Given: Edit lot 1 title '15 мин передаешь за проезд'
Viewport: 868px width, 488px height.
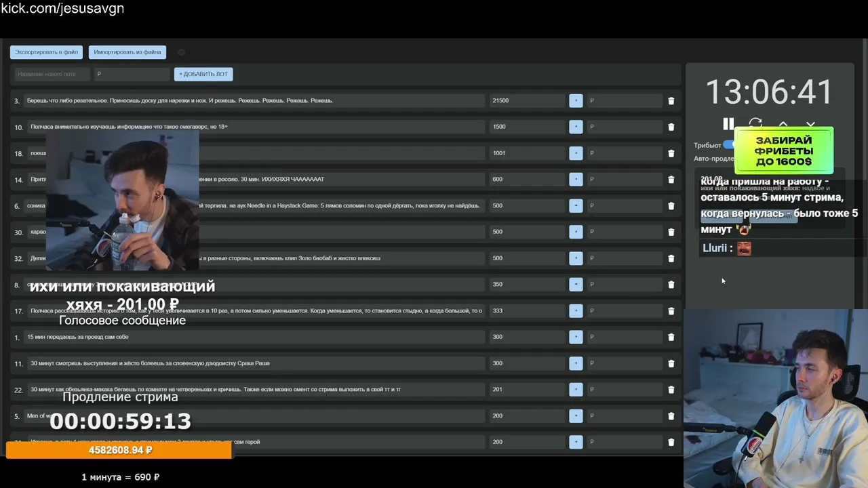Looking at the screenshot, I should click(x=254, y=337).
